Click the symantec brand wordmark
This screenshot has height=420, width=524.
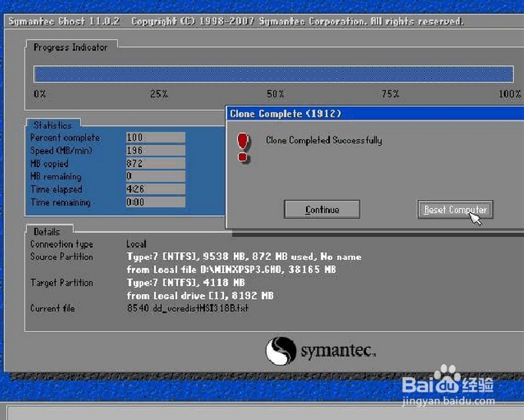point(338,351)
